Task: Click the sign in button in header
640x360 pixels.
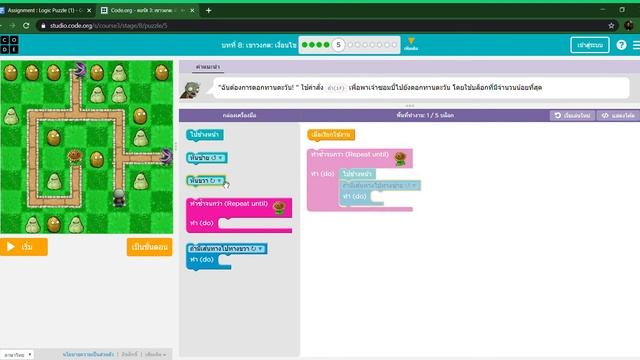Action: [590, 45]
